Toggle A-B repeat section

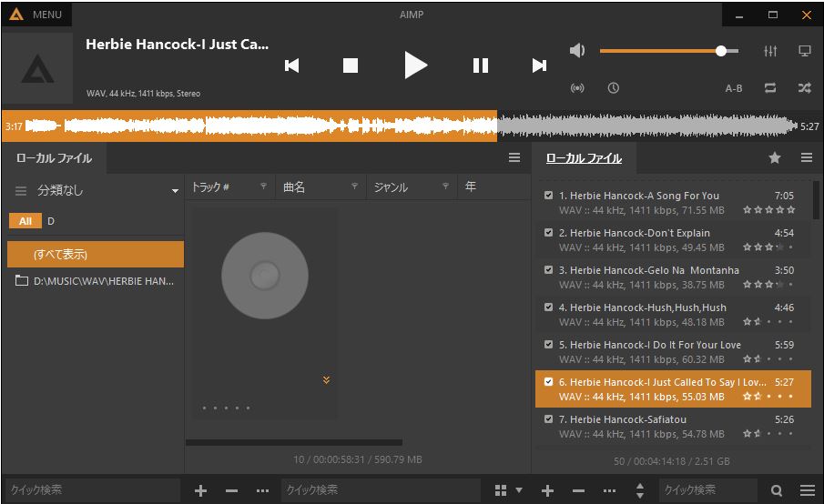(734, 88)
